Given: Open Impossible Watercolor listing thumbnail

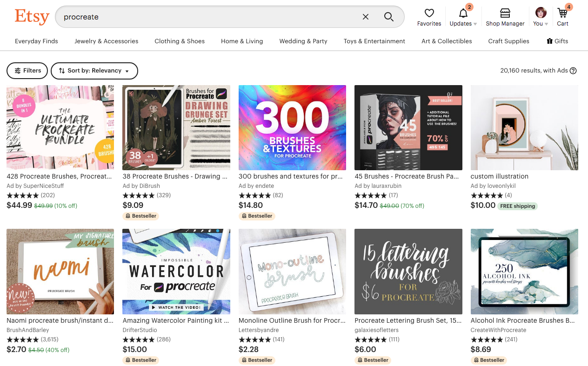Looking at the screenshot, I should (x=176, y=272).
